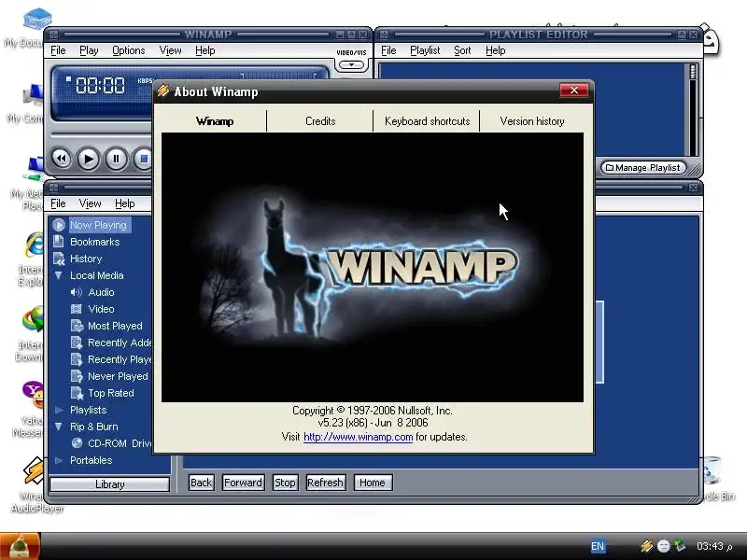Screen dimensions: 747x560
Task: Click the Pause button in Winamp
Action: (x=115, y=159)
